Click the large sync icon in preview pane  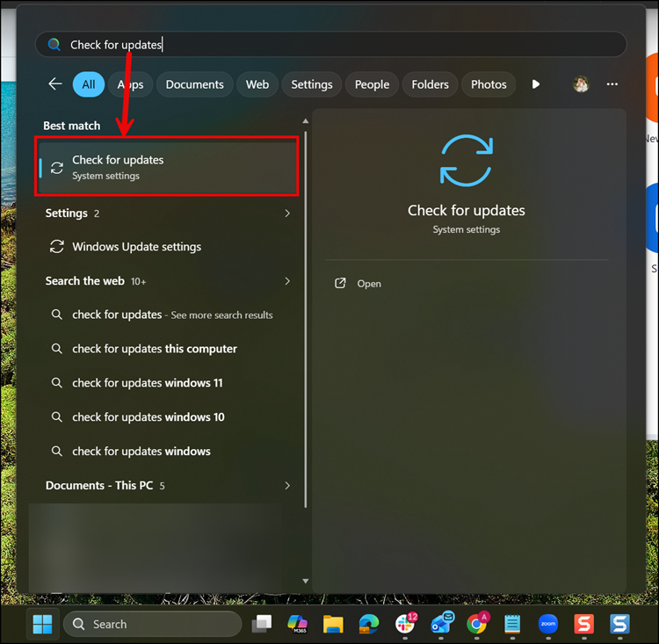(x=466, y=160)
